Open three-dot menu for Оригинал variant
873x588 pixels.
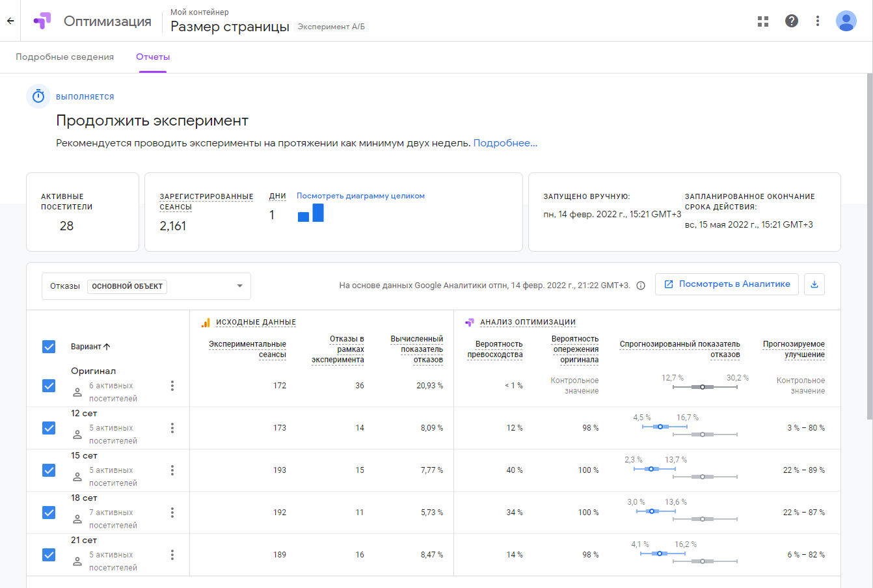[172, 386]
